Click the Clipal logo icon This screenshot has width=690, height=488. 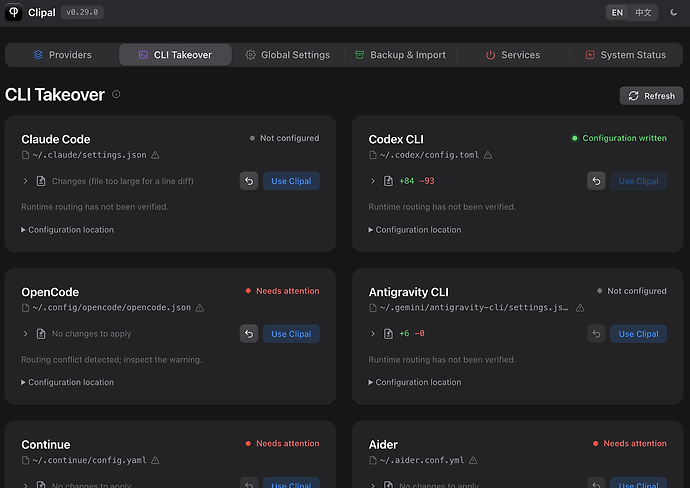point(14,12)
